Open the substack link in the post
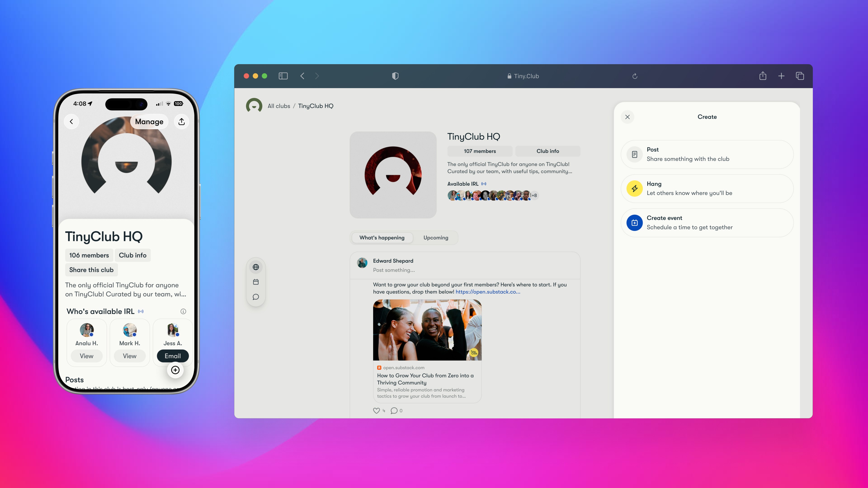 [488, 292]
